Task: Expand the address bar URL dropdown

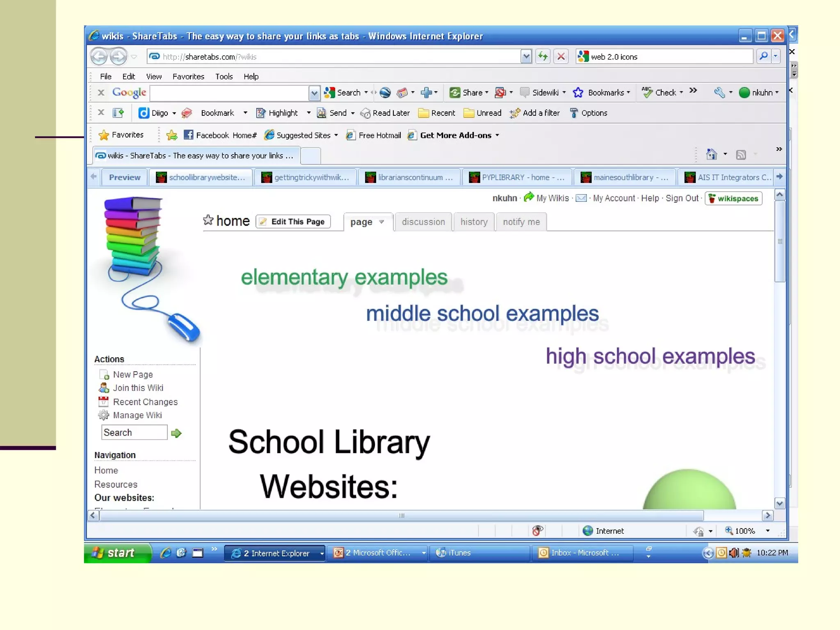Action: point(526,56)
